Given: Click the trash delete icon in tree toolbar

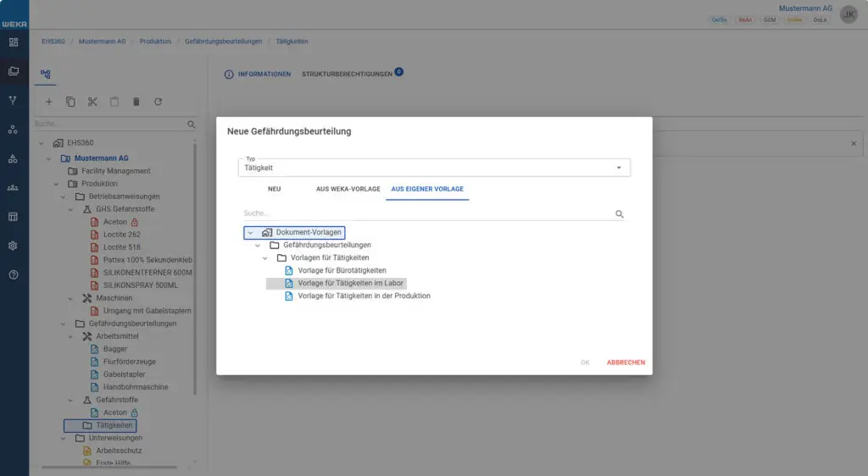Looking at the screenshot, I should [x=136, y=102].
